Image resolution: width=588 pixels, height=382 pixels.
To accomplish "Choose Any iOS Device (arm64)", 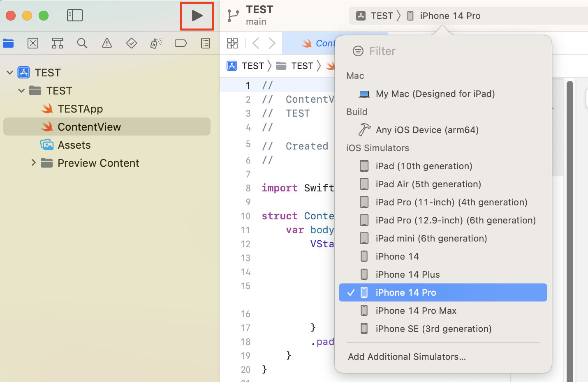I will (443, 130).
